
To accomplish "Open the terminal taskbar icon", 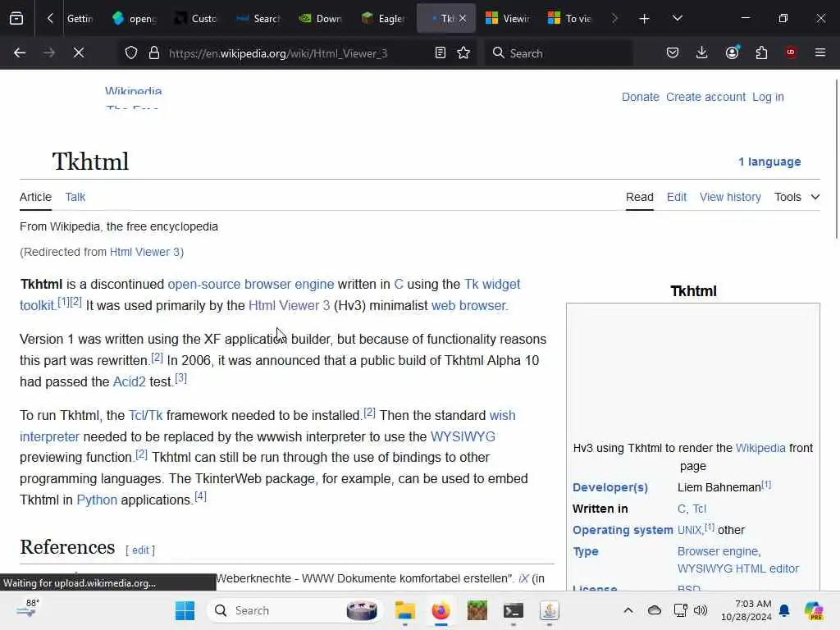I will pos(514,610).
